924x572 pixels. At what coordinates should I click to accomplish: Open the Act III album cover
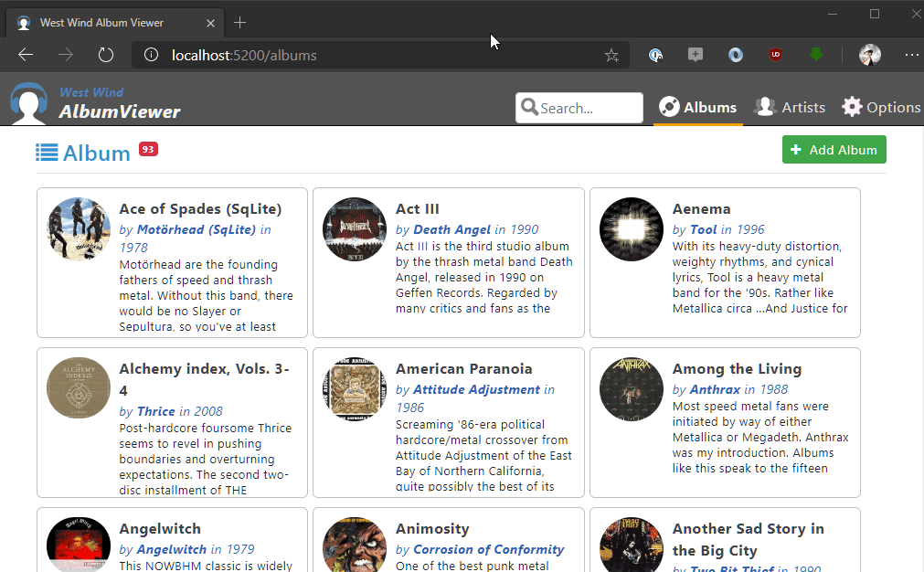(x=355, y=229)
